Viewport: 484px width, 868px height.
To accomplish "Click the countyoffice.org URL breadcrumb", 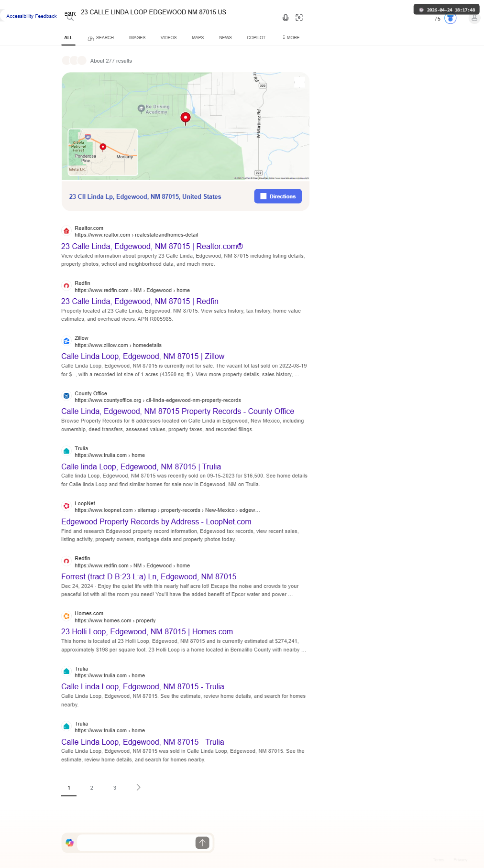I will pos(158,400).
